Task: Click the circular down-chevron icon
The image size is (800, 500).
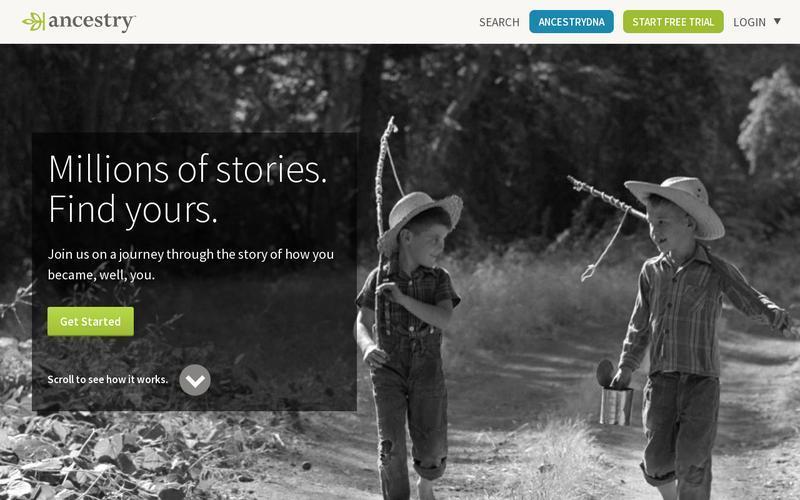Action: (195, 380)
